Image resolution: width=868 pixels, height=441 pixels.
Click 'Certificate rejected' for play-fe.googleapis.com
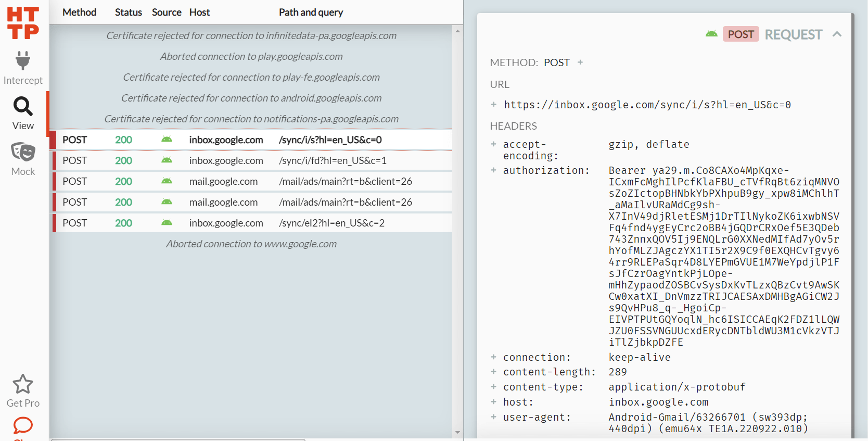point(251,77)
